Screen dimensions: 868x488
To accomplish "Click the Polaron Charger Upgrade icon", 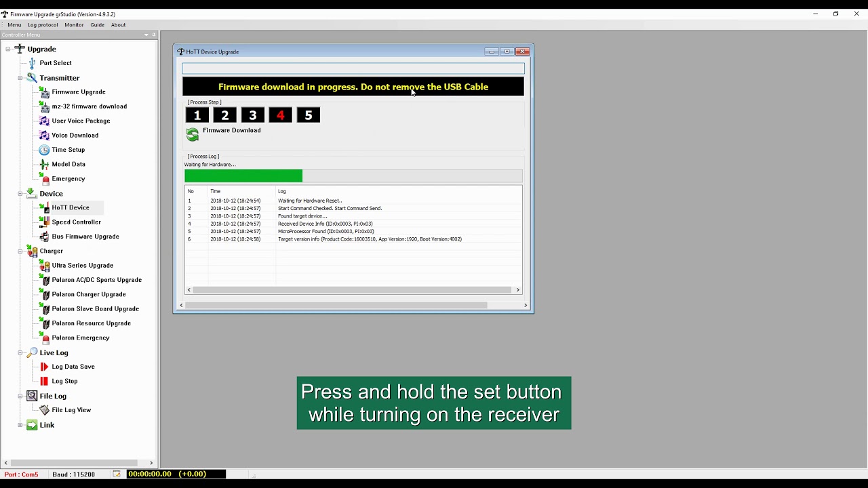I will [x=44, y=294].
